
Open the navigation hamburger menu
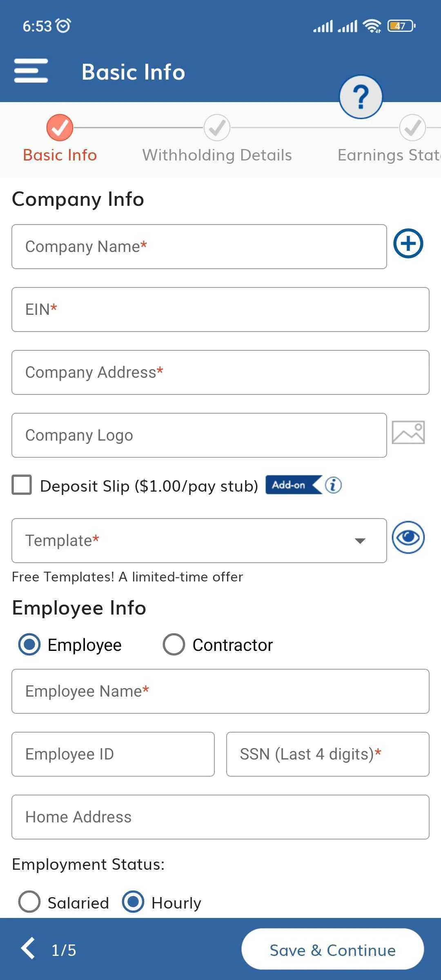pyautogui.click(x=31, y=71)
